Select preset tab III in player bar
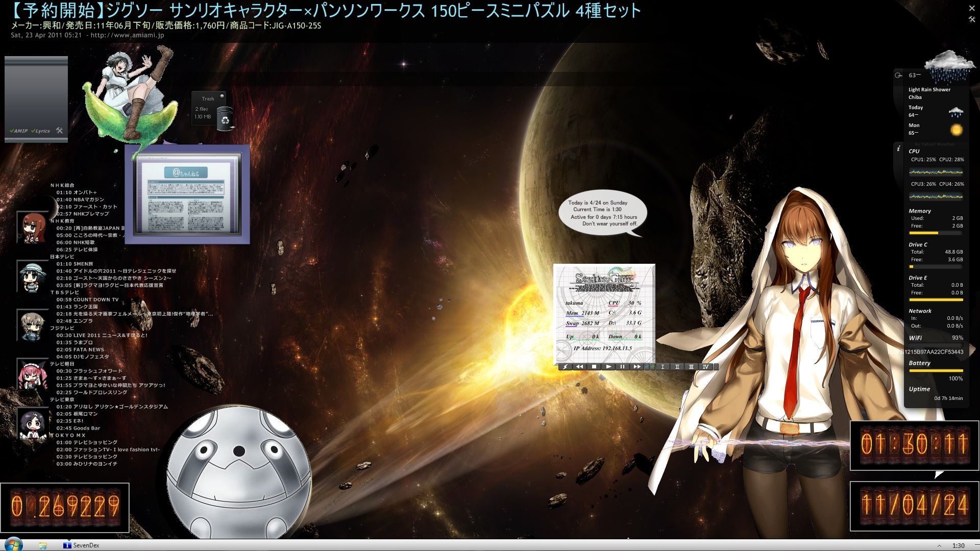Image resolution: width=980 pixels, height=551 pixels. (691, 367)
